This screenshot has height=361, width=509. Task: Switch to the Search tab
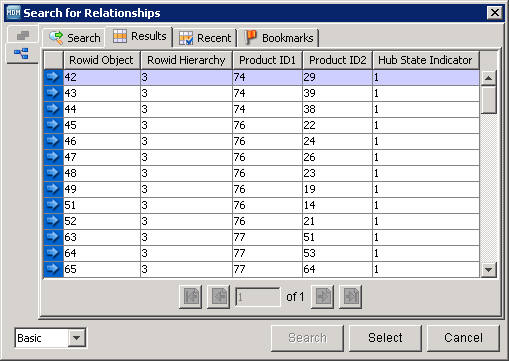[74, 38]
